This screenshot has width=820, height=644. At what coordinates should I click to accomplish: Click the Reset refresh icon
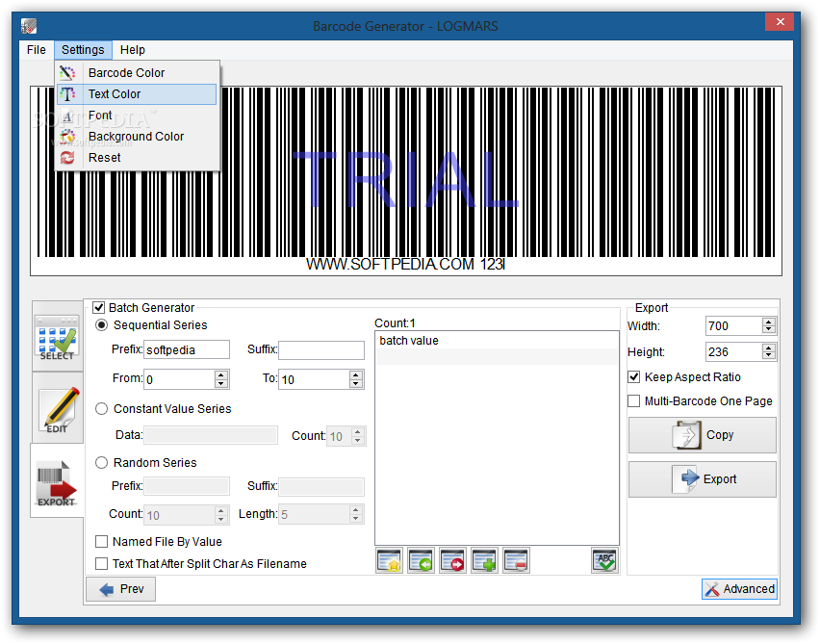(67, 158)
